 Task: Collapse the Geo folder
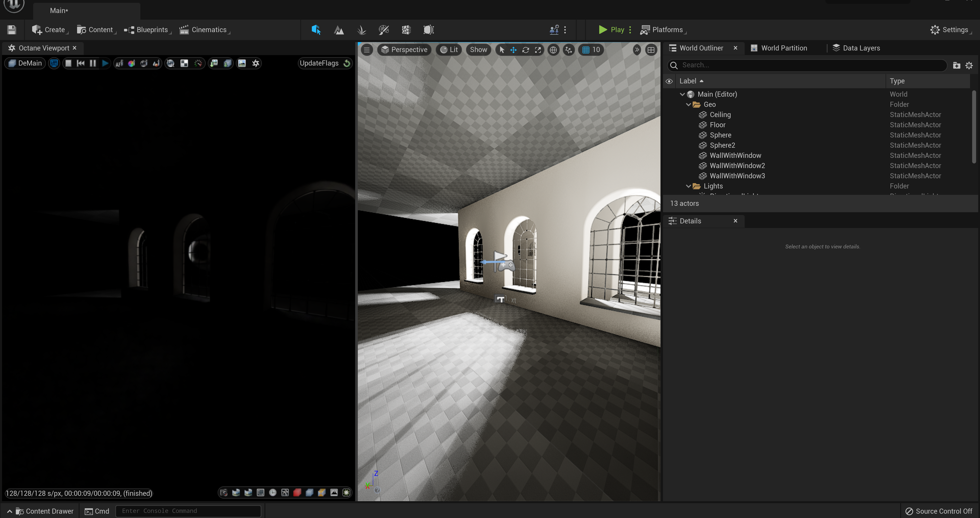coord(688,105)
